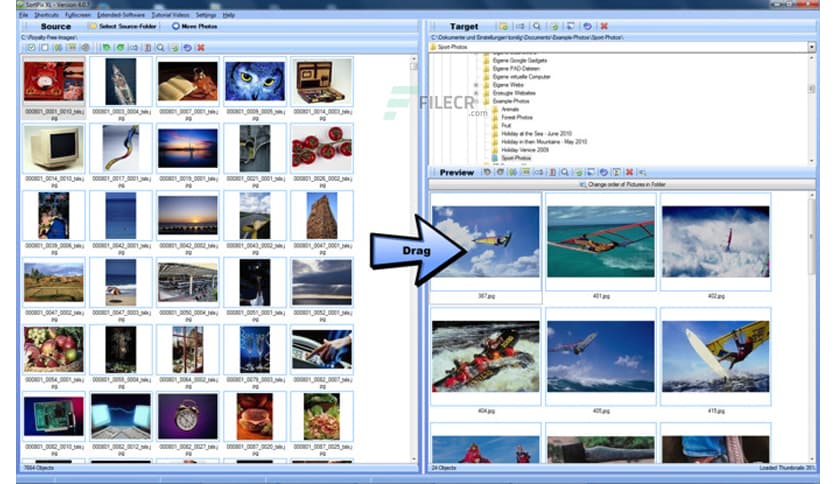This screenshot has height=484, width=836.
Task: Open the Tutorial Videos menu
Action: (x=171, y=15)
